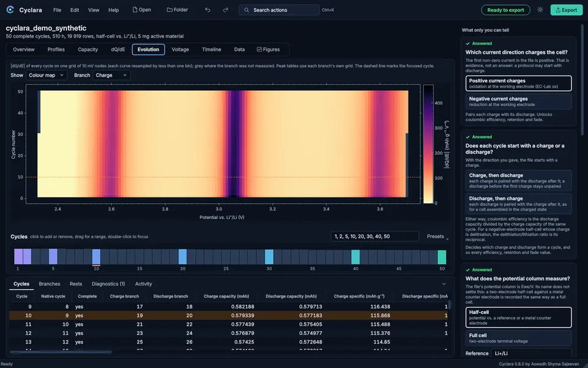This screenshot has height=368, width=588.
Task: Click charge capacity value 0.577439
Action: (243, 324)
